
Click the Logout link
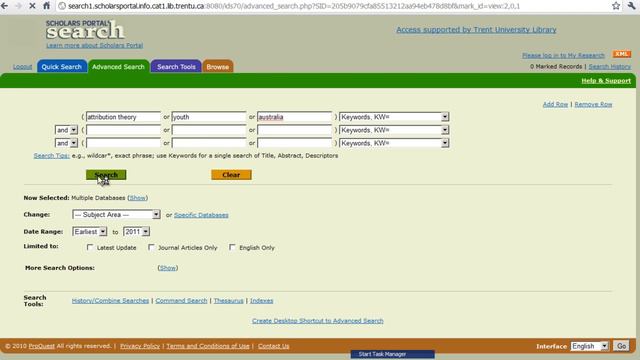pos(22,67)
